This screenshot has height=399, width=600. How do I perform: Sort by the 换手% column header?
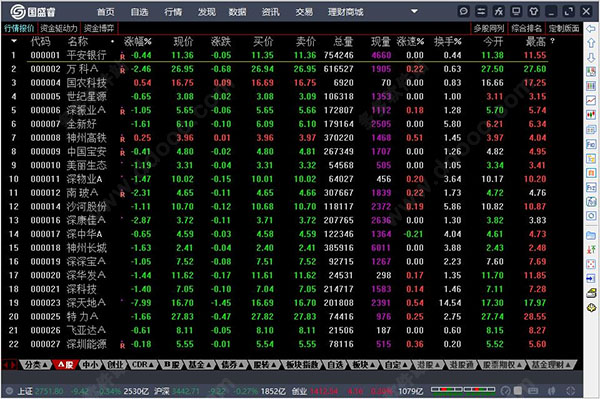tap(447, 41)
